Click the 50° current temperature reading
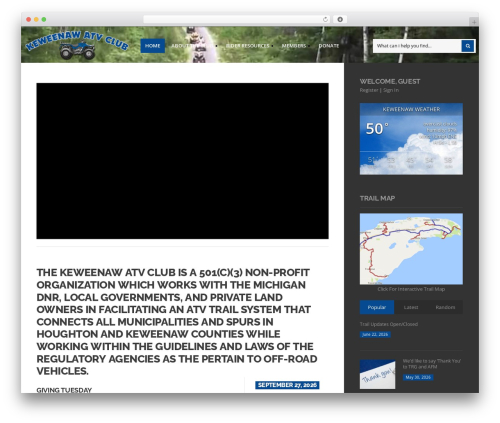The image size is (500, 423). (x=377, y=129)
